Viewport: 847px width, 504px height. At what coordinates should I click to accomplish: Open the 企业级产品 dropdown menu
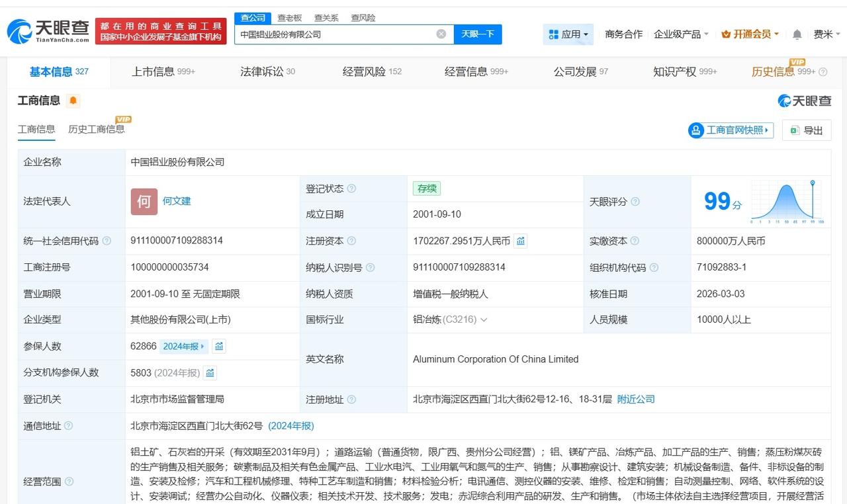(x=681, y=34)
